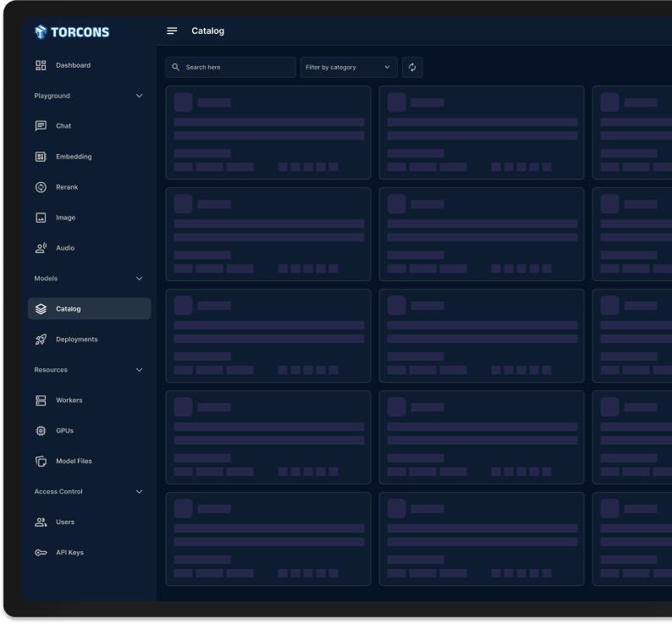
Task: Open Chat via its speech bubble icon
Action: point(41,126)
